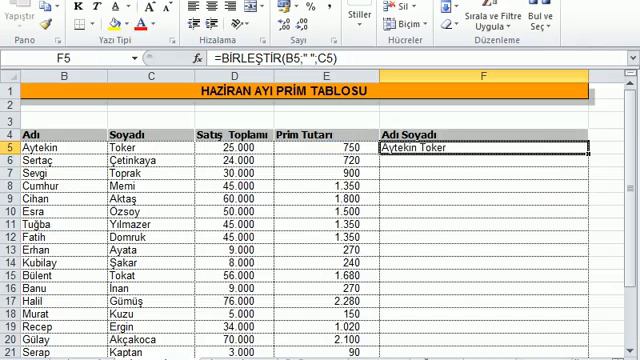Open the Name Box dropdown arrow
Screen dimensions: 640x360
(134, 58)
